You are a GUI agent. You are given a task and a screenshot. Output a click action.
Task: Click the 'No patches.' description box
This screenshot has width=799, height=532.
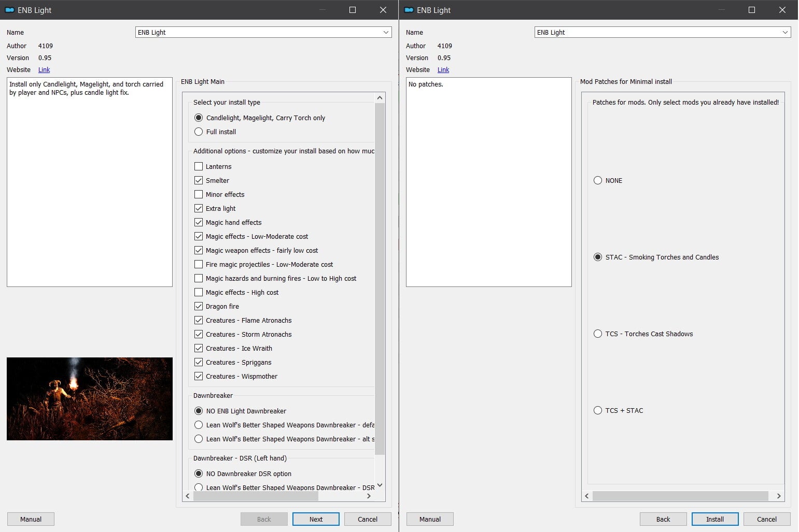pos(489,182)
